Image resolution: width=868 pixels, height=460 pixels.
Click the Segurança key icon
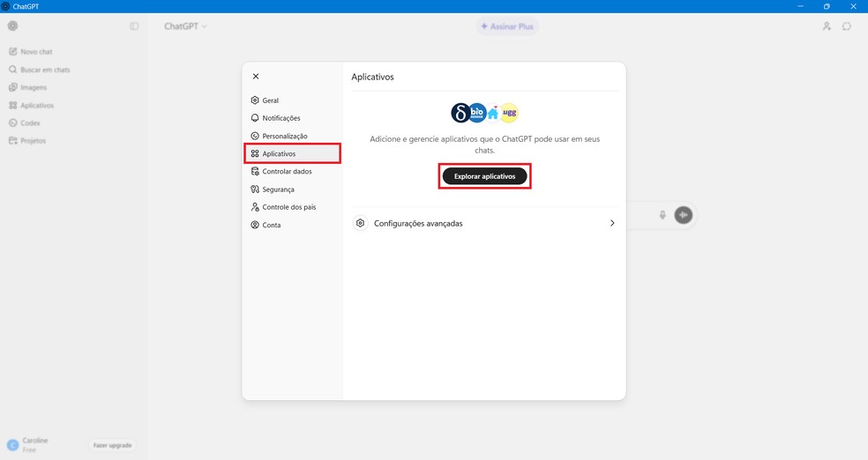[255, 189]
